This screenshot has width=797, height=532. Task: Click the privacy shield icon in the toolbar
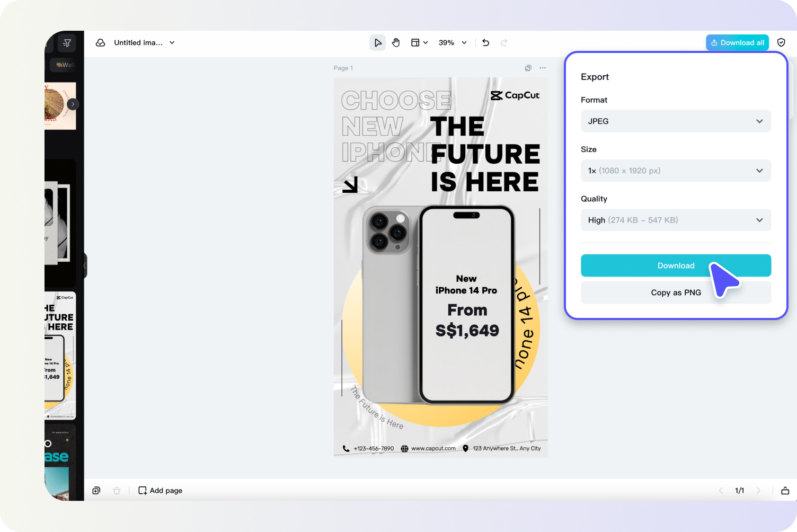click(781, 42)
